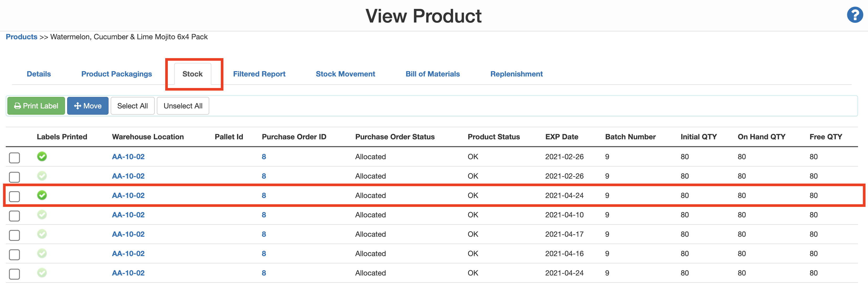Open warehouse location AA-10-02 in first row

(128, 157)
